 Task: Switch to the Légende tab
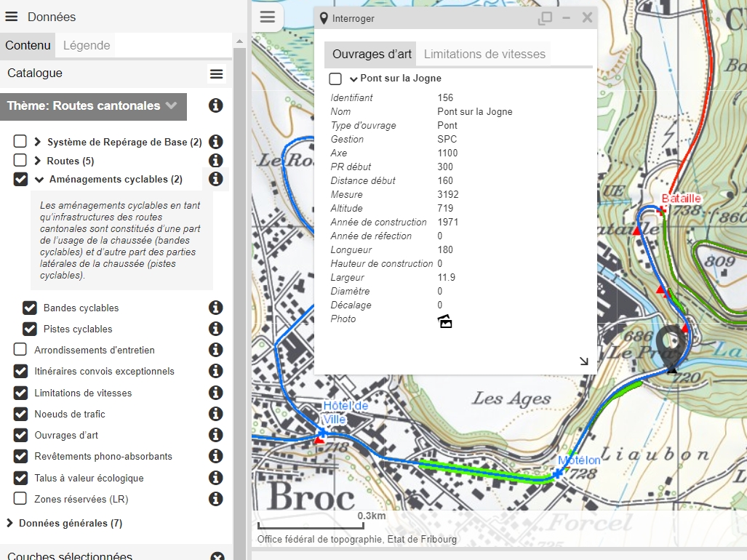click(x=87, y=45)
